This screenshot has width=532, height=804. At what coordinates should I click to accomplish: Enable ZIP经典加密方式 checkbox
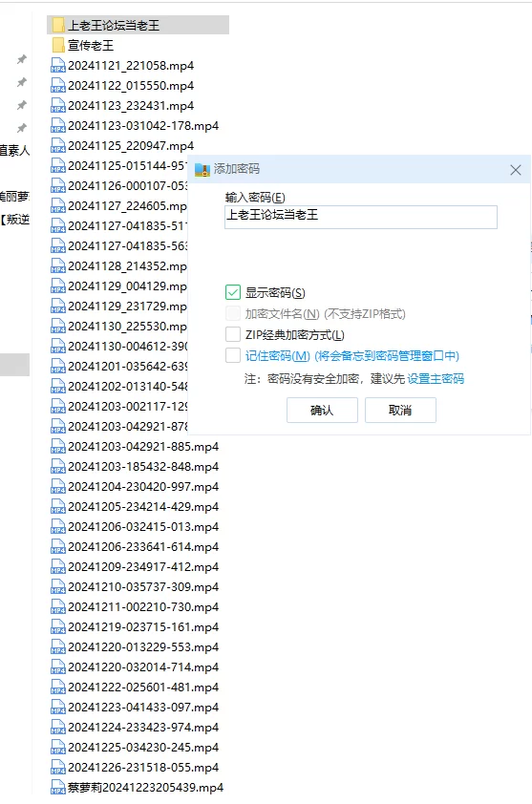233,334
